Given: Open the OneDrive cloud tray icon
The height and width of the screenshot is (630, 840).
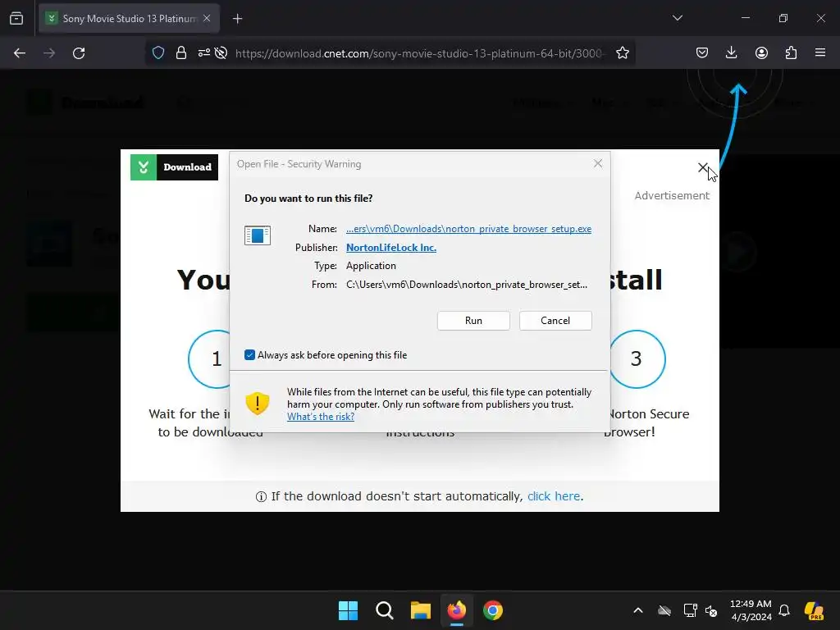Looking at the screenshot, I should pyautogui.click(x=664, y=610).
